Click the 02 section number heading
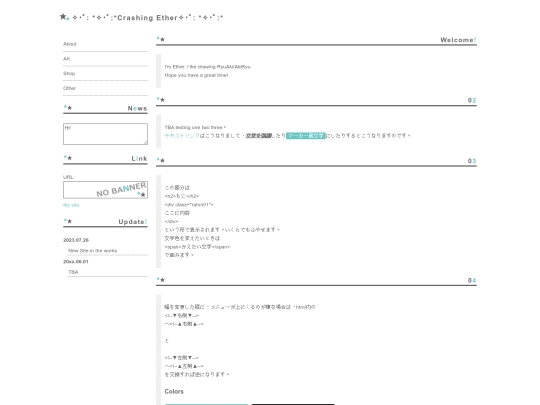 coord(472,101)
